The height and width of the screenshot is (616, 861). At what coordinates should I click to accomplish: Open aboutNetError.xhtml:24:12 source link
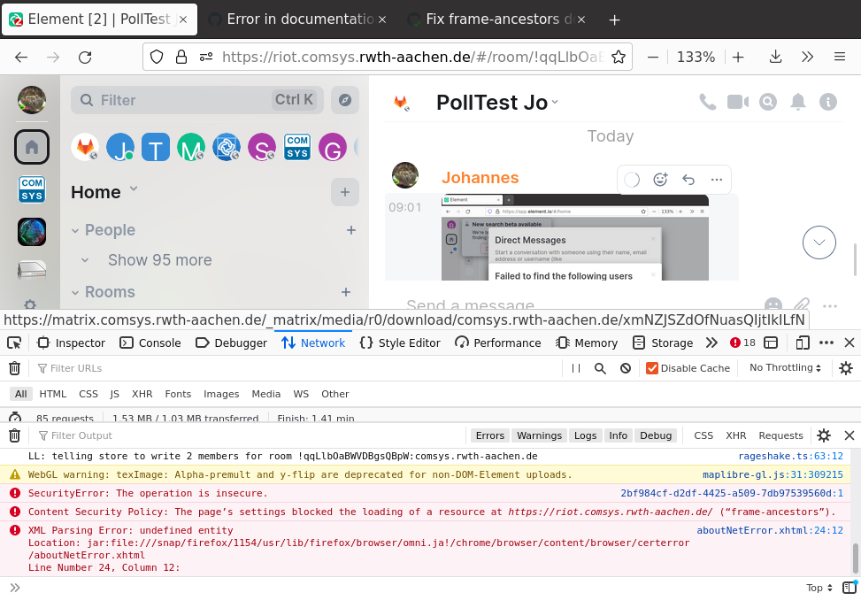tap(770, 530)
